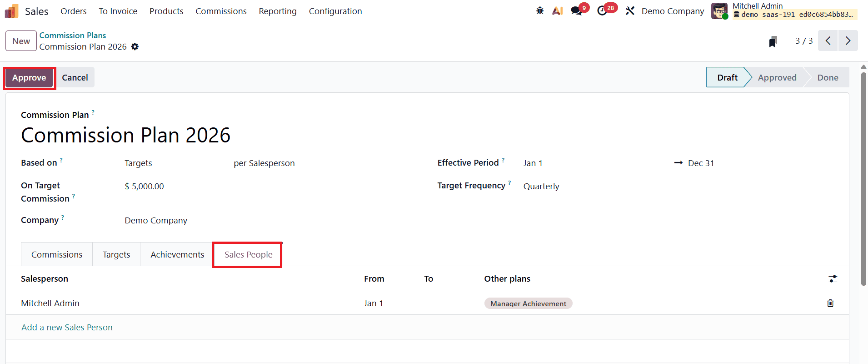Show help tooltip for Effective Period
868x364 pixels.
tap(503, 160)
